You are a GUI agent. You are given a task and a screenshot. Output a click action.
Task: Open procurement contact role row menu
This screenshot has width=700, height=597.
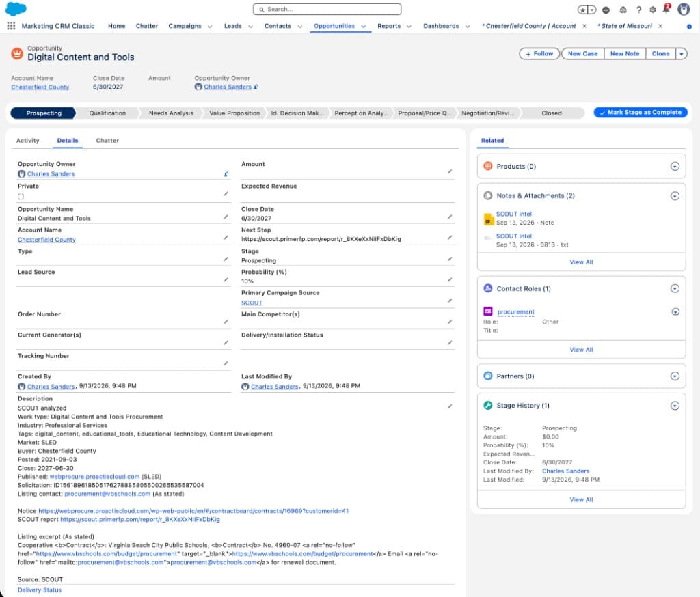(675, 312)
